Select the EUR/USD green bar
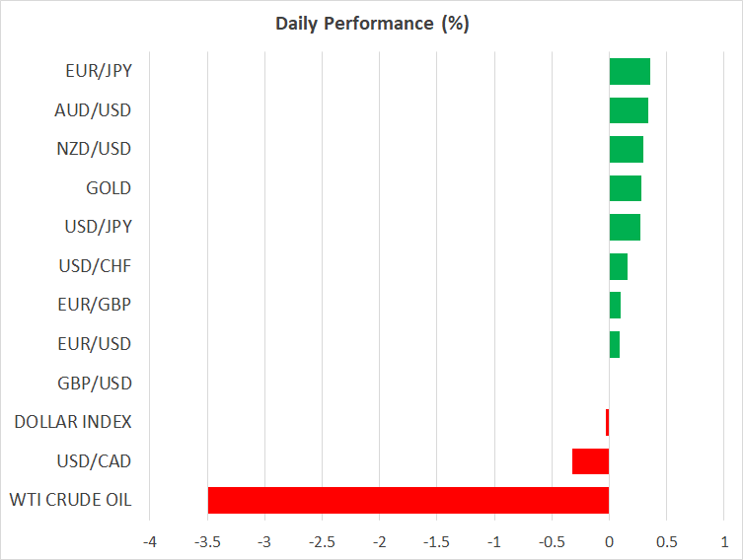 click(614, 344)
